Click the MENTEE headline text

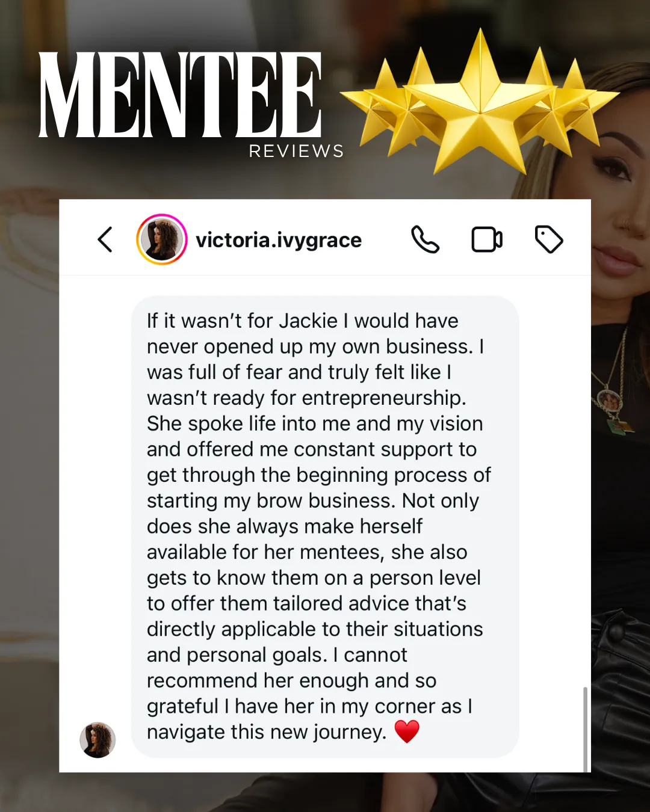coord(180,95)
